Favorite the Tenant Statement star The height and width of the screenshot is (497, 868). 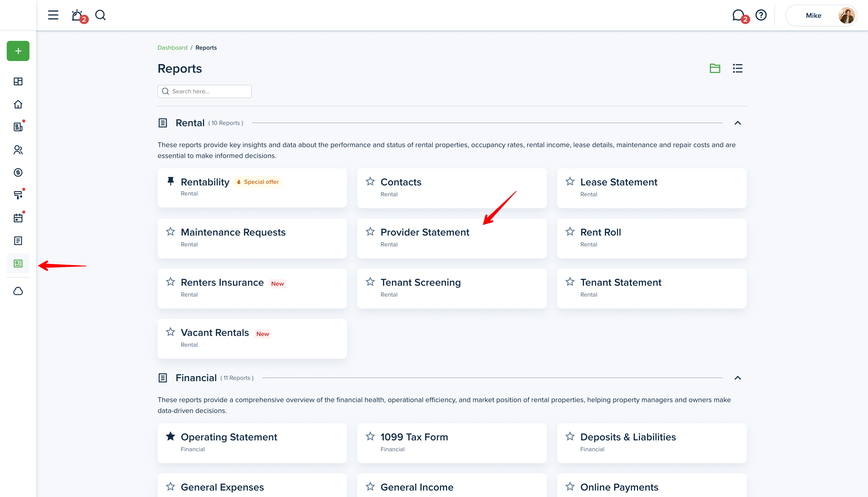(x=570, y=282)
